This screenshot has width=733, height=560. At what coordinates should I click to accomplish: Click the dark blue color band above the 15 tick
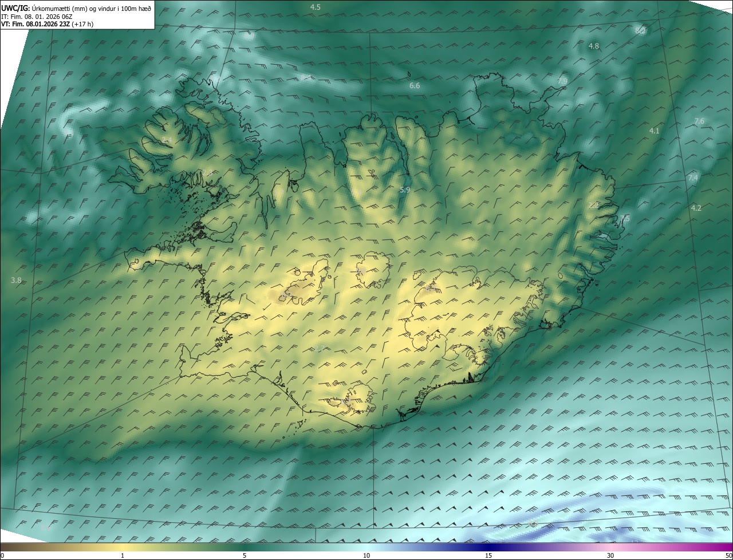click(x=488, y=547)
